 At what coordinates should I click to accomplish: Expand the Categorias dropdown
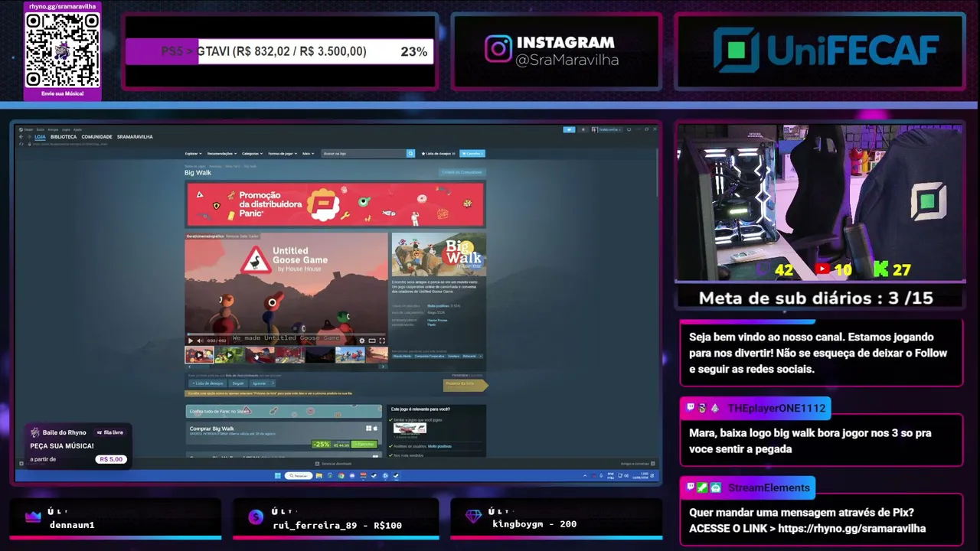tap(253, 153)
